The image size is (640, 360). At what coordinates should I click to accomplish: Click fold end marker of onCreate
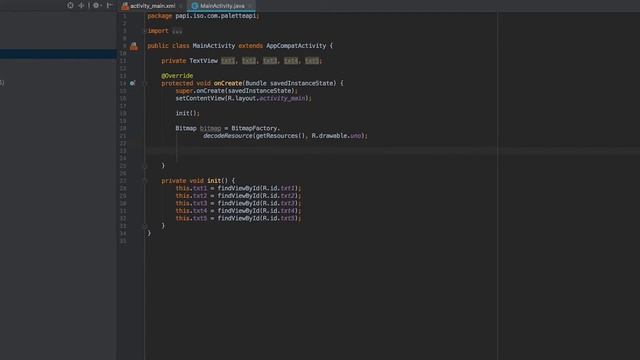pyautogui.click(x=145, y=166)
